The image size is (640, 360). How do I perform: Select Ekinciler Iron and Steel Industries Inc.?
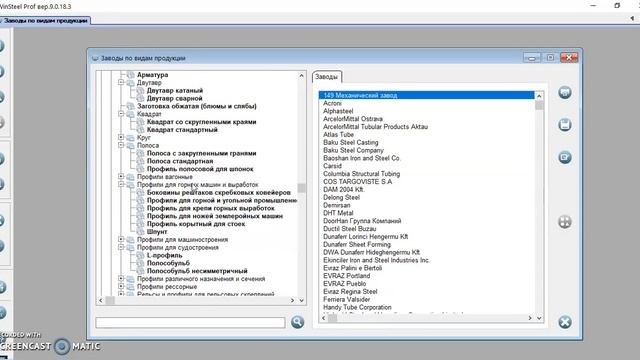click(x=376, y=260)
